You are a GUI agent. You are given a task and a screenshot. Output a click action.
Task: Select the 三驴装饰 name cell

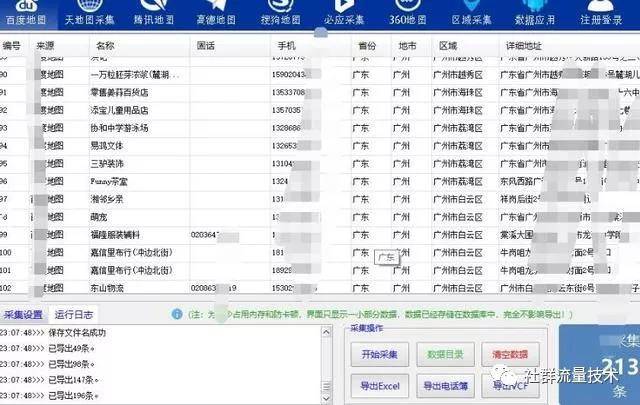(x=107, y=164)
